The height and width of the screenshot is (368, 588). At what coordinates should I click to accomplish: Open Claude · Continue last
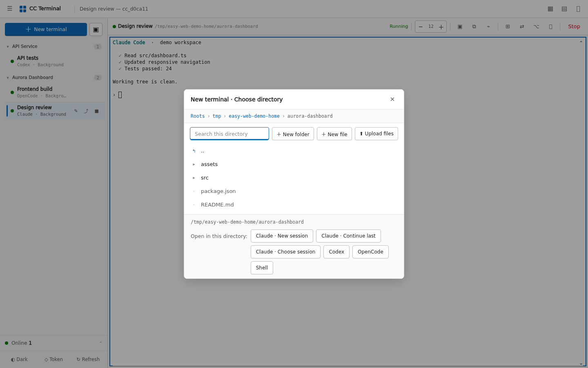tap(348, 236)
